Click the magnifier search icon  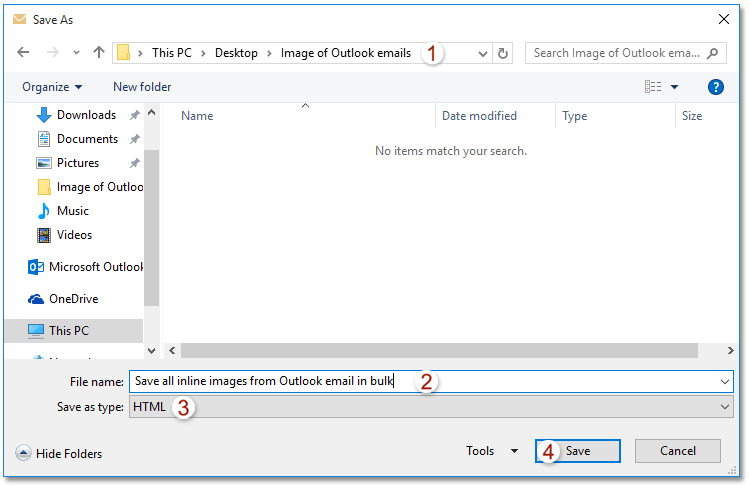pos(713,53)
